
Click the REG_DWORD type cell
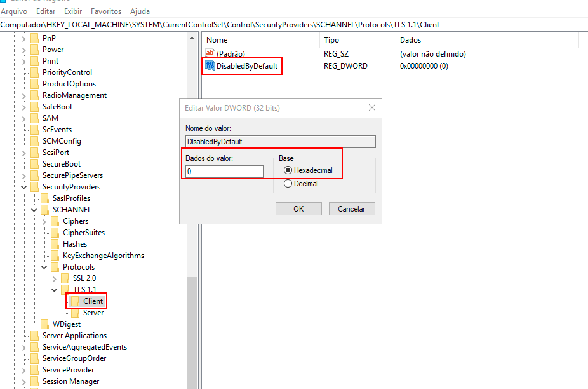345,66
